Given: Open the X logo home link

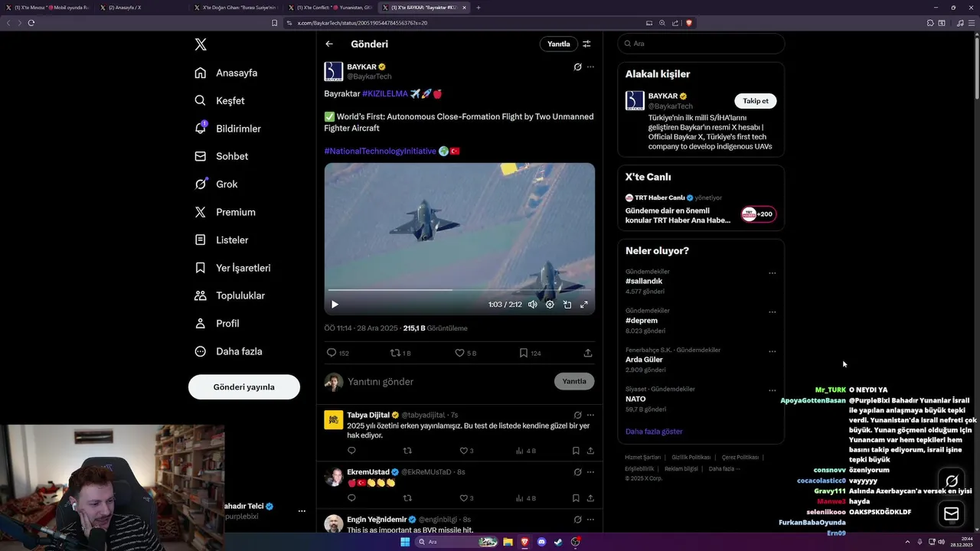Looking at the screenshot, I should coord(201,44).
